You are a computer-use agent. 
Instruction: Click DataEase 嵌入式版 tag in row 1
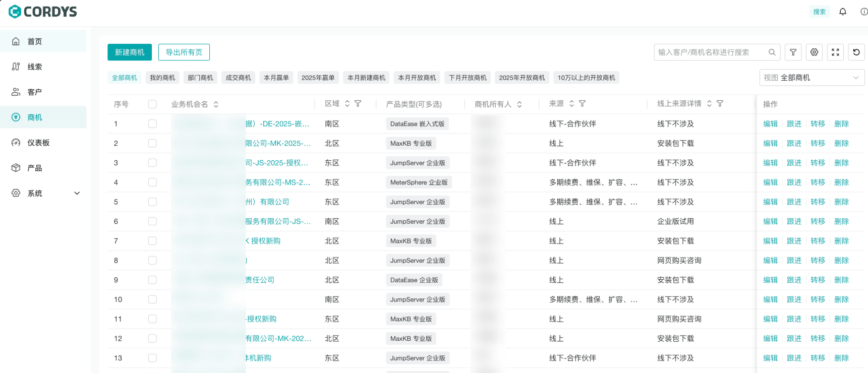(x=417, y=124)
